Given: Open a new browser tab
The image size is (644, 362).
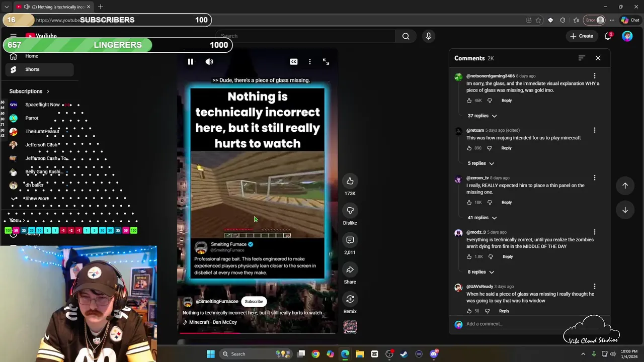Looking at the screenshot, I should coord(101,7).
